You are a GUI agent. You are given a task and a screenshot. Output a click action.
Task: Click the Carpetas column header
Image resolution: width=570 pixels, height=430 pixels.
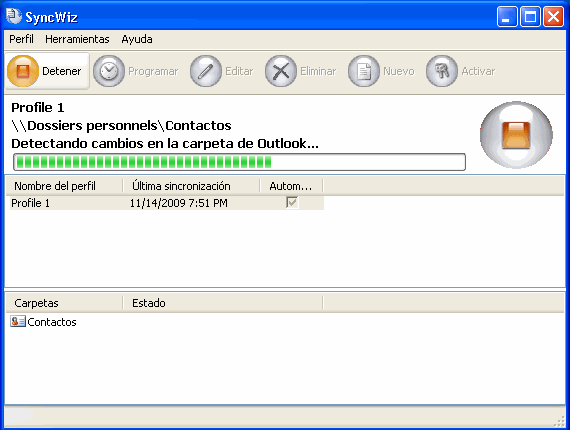pos(64,303)
